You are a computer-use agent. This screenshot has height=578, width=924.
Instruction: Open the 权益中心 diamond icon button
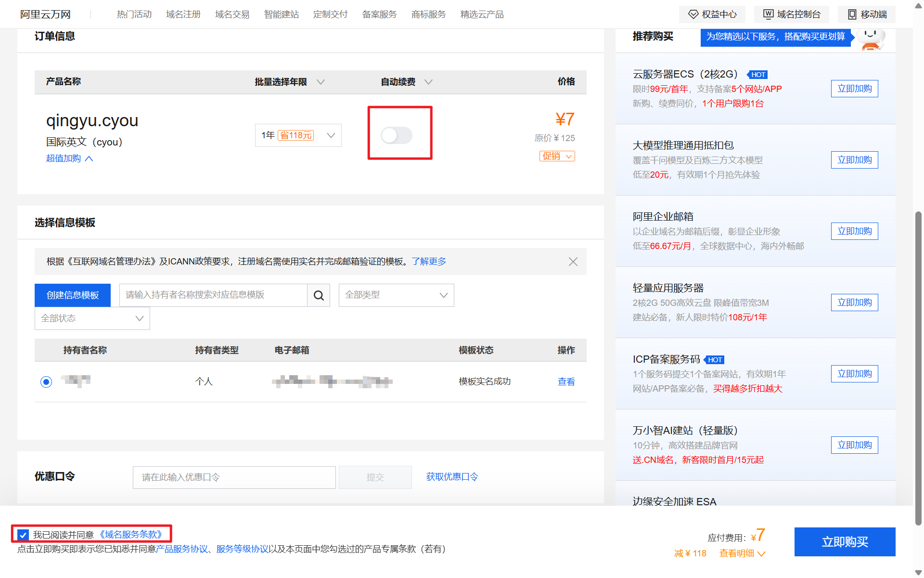pyautogui.click(x=712, y=14)
